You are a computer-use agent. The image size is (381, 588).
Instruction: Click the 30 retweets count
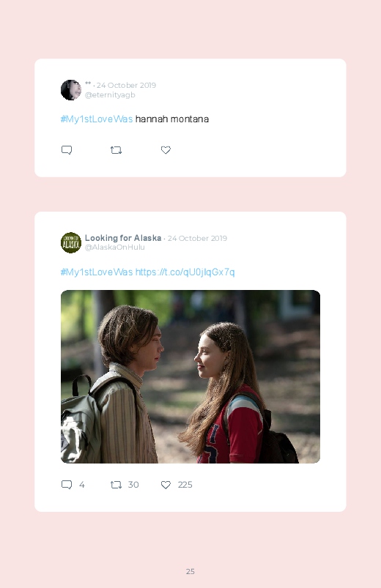tap(133, 485)
